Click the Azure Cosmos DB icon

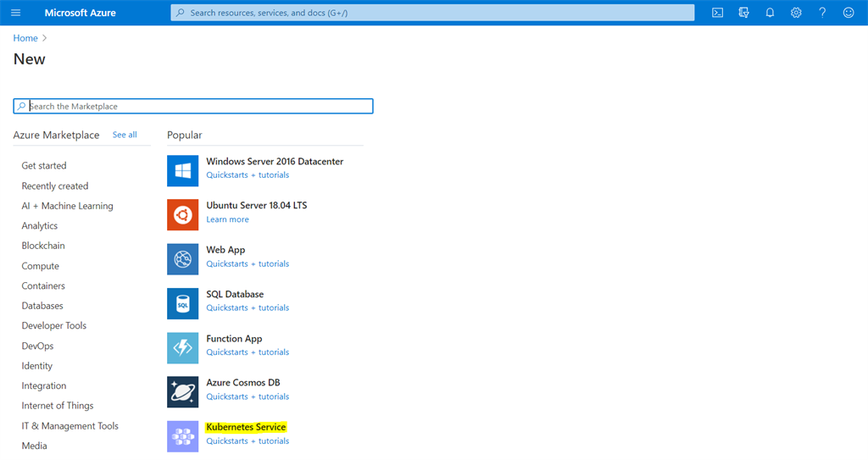(x=183, y=392)
